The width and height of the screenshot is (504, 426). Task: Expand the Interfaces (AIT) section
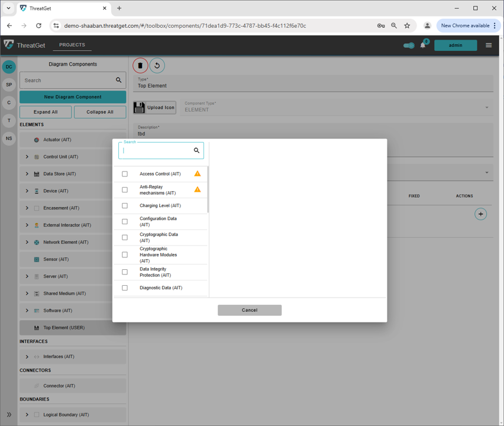coord(26,356)
